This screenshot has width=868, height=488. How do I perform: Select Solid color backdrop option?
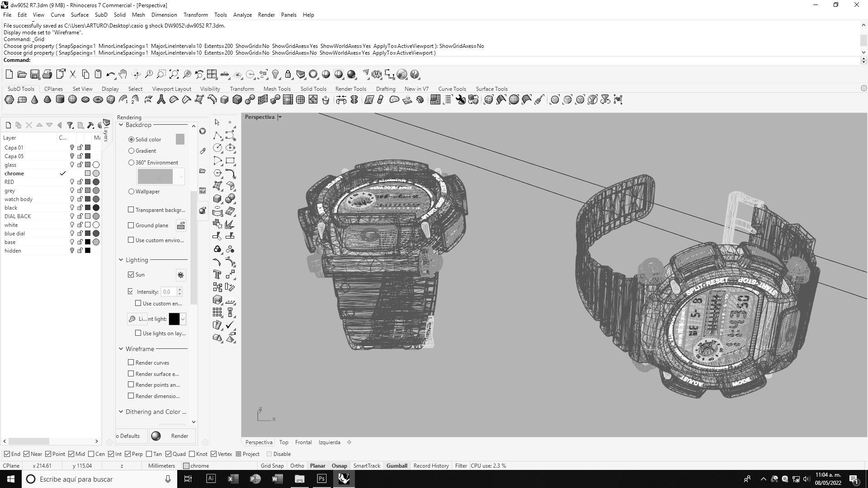point(131,140)
